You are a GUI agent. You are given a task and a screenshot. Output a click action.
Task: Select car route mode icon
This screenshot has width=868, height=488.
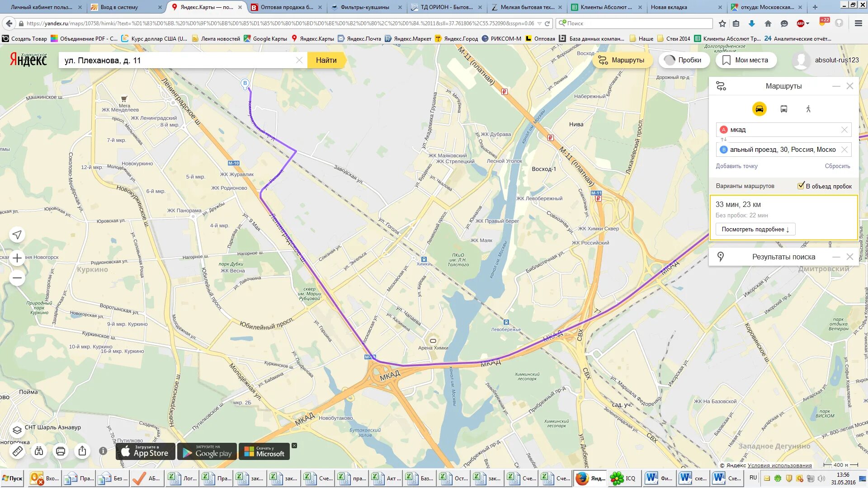tap(759, 109)
